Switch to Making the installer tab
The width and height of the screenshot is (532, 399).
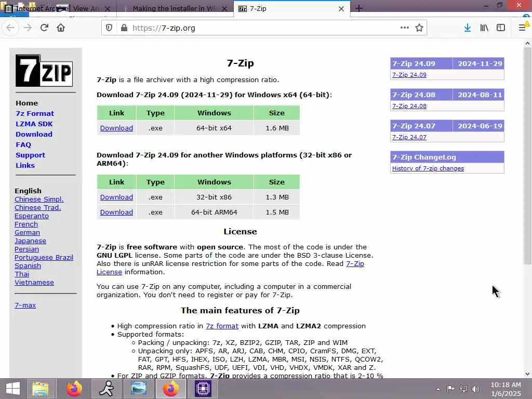[173, 8]
